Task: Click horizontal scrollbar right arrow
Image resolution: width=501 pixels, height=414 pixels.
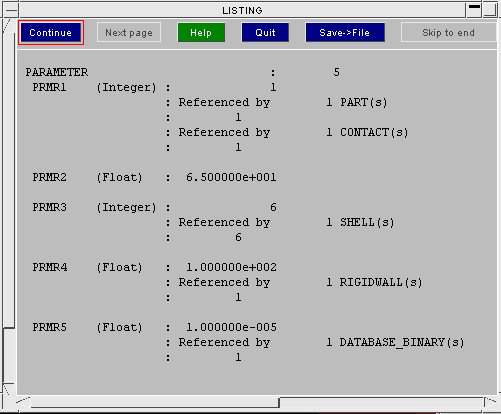Action: click(491, 402)
